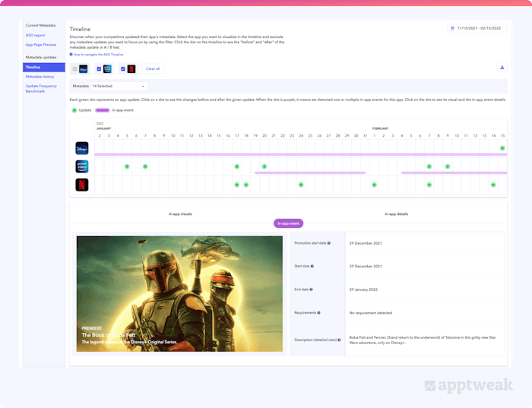Click help icon next to End date
Viewport: 532px width, 408px height.
(311, 289)
